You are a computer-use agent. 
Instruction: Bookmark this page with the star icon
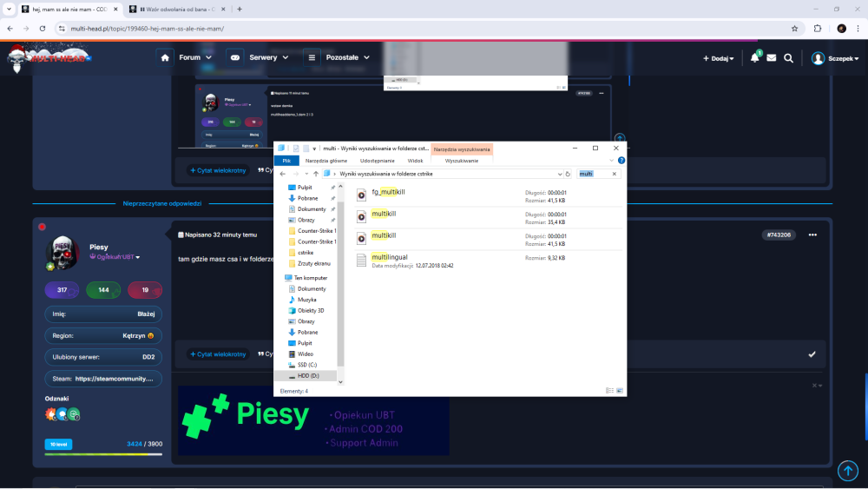[x=794, y=28]
